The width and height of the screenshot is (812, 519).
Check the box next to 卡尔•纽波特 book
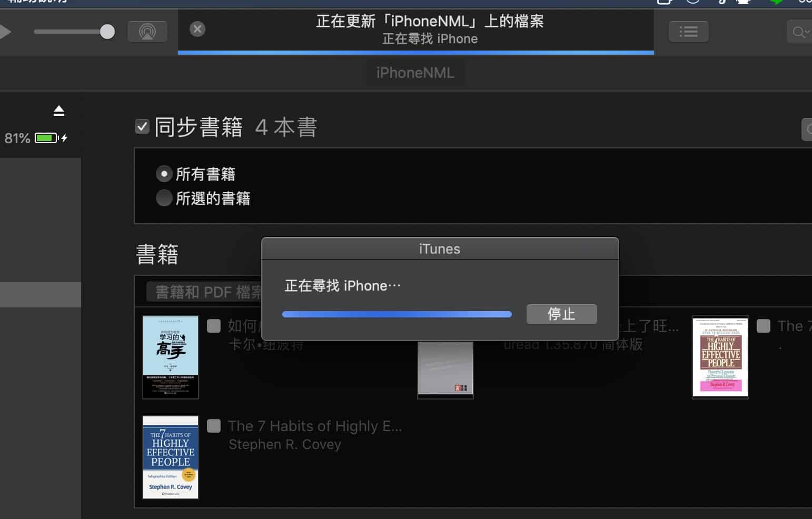coord(214,326)
